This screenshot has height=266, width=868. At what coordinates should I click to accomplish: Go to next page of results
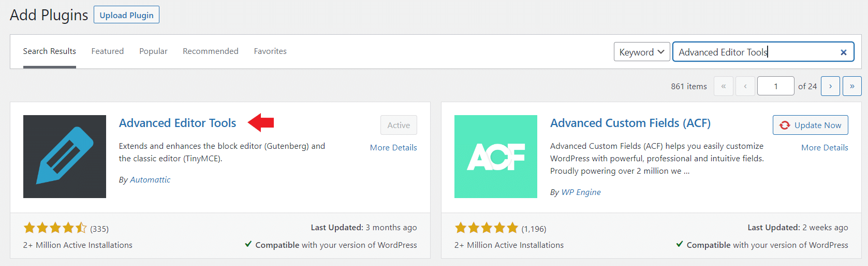(831, 86)
